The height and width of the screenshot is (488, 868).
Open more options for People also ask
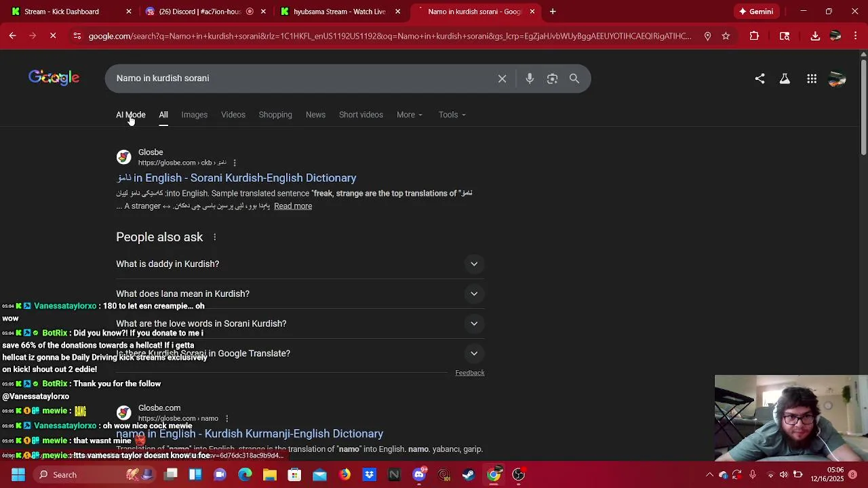[x=214, y=237]
